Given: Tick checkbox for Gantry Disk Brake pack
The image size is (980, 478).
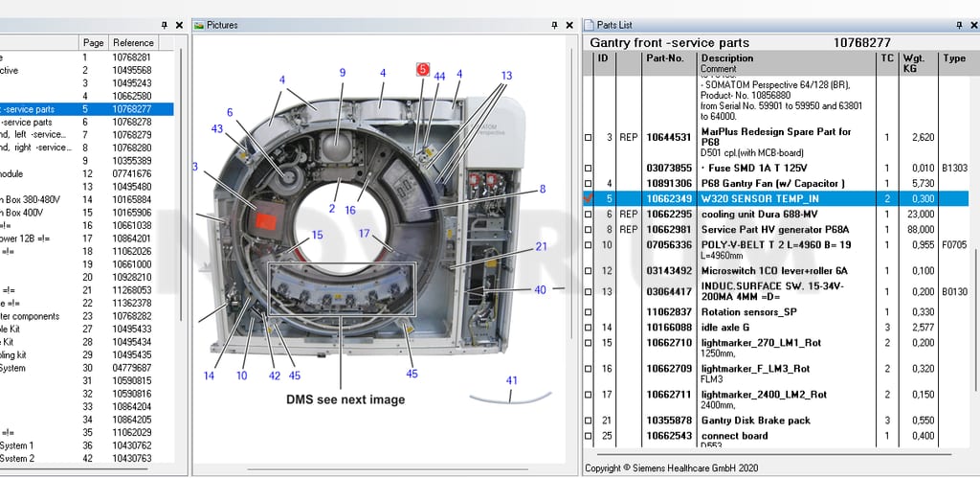Looking at the screenshot, I should 588,421.
